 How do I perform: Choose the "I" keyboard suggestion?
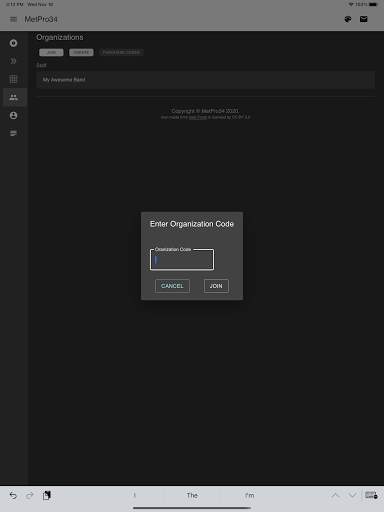pos(135,495)
